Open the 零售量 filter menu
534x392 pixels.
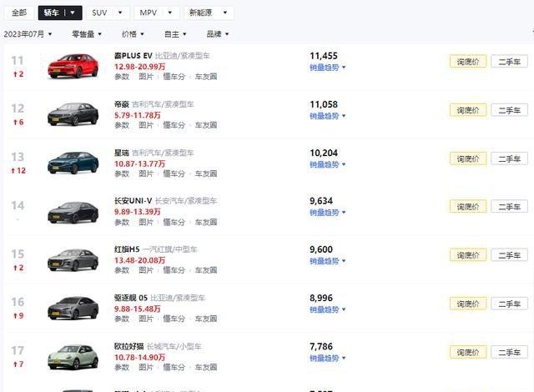coord(87,34)
